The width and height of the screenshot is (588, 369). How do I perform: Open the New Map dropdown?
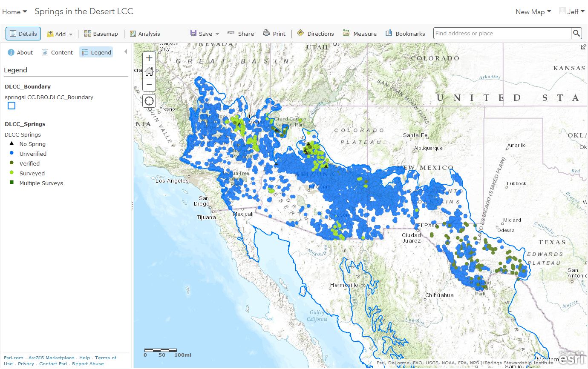click(533, 12)
